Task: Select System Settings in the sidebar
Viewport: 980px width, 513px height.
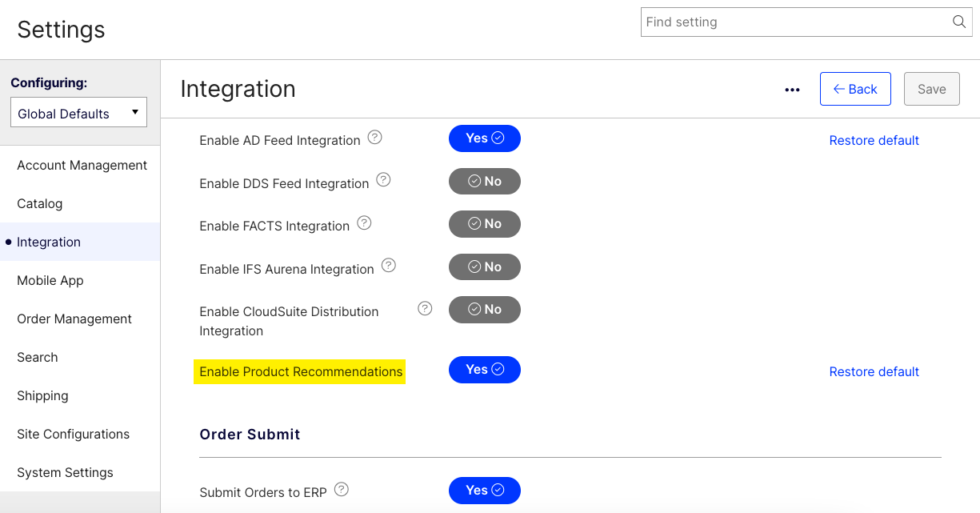Action: [x=65, y=472]
